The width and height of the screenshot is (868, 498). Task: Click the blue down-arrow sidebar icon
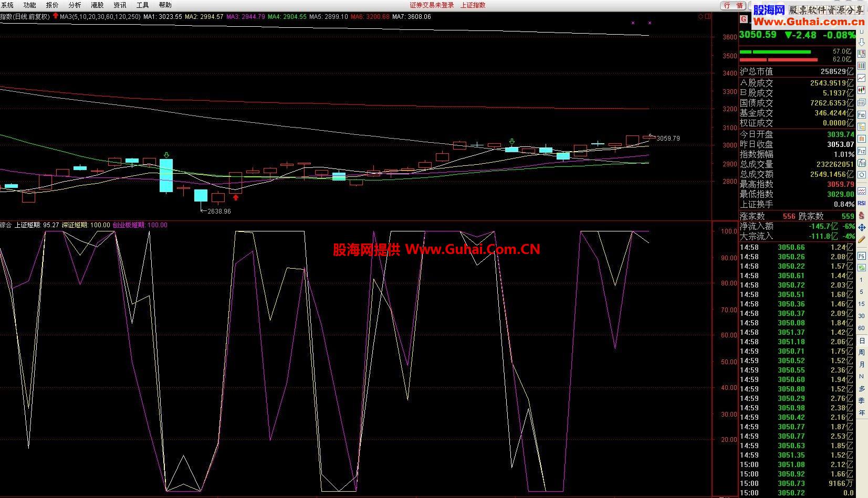[862, 42]
